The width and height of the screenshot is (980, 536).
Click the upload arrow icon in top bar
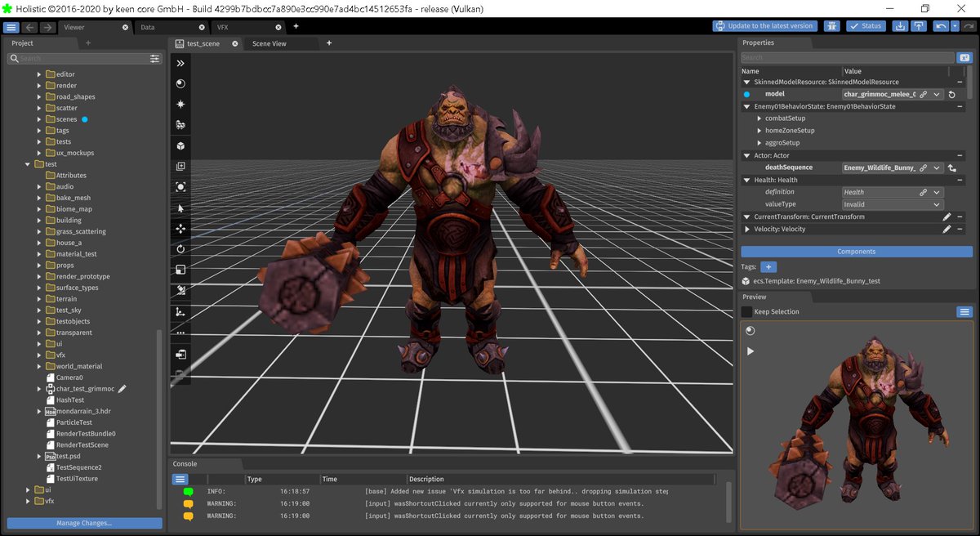pos(919,26)
